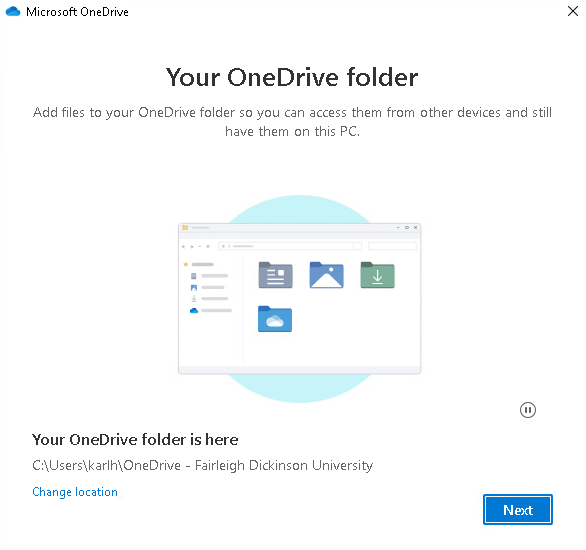This screenshot has width=586, height=550.
Task: Close the Microsoft OneDrive dialog
Action: [573, 11]
